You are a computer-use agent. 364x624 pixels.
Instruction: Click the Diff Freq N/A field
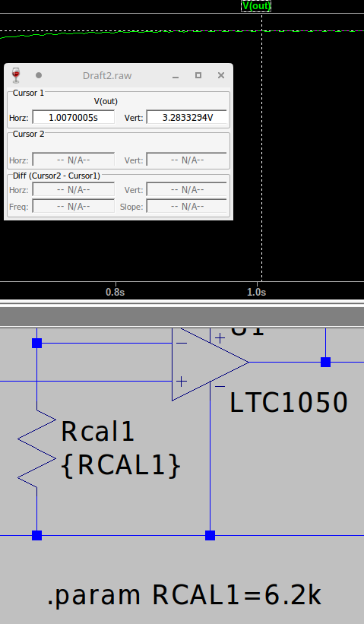click(73, 207)
